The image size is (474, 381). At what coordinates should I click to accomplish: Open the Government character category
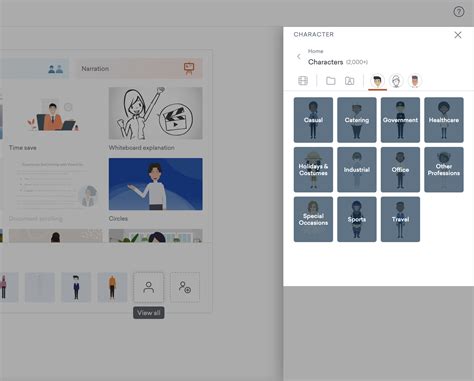400,120
